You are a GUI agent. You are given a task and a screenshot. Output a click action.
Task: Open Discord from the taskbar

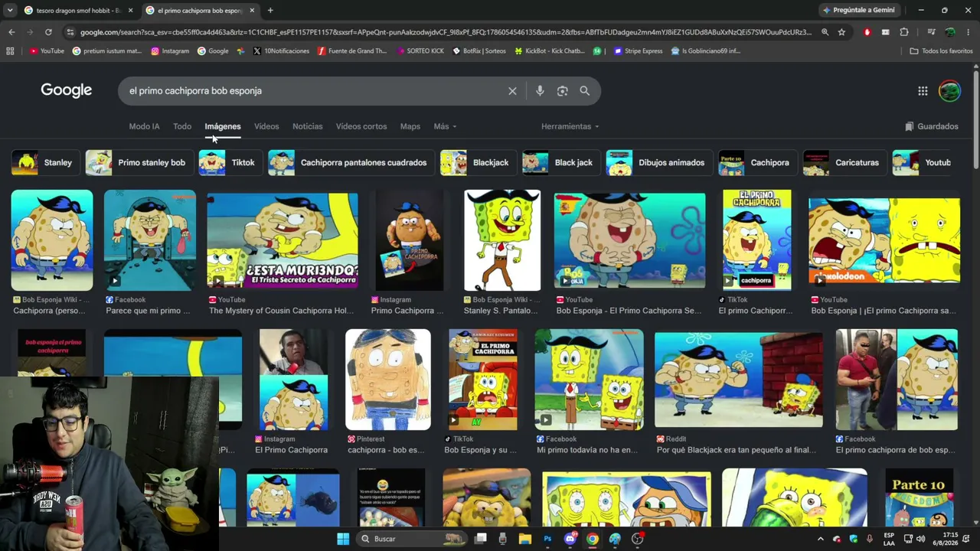[570, 539]
